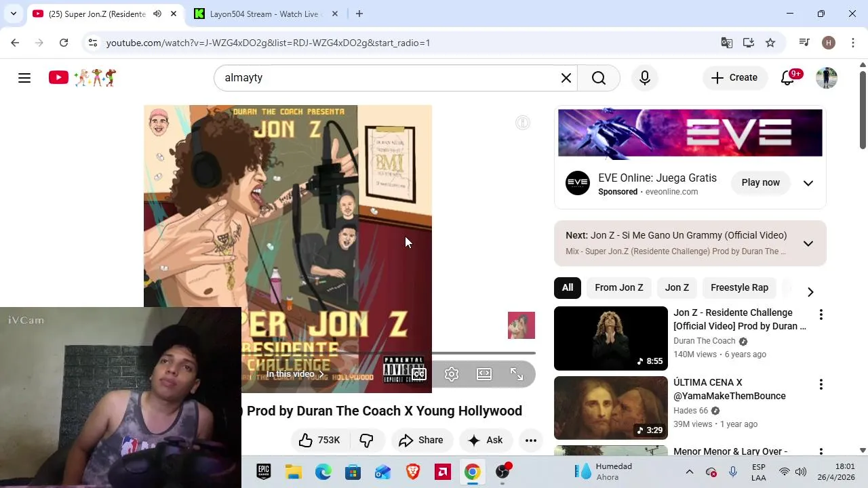Run search with the magnifier button
The image size is (868, 488).
point(599,78)
